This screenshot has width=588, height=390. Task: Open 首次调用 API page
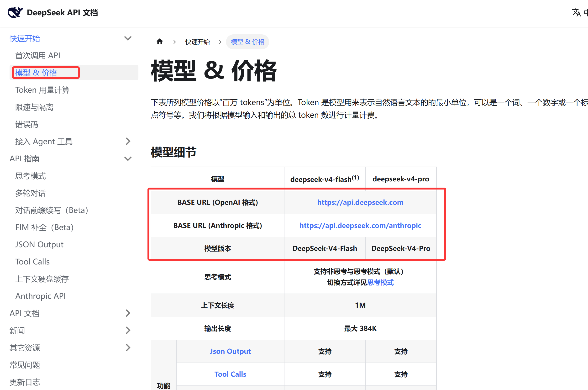tap(38, 55)
